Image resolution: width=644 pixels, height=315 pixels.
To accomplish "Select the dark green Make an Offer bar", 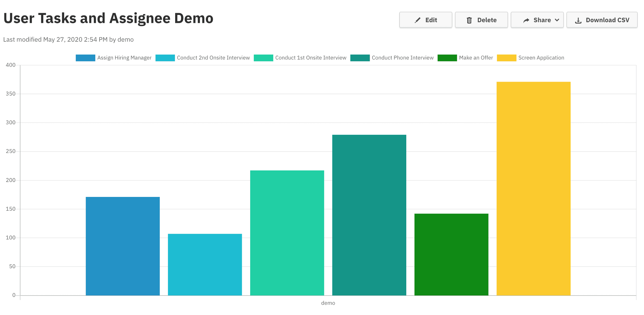I will coord(451,255).
